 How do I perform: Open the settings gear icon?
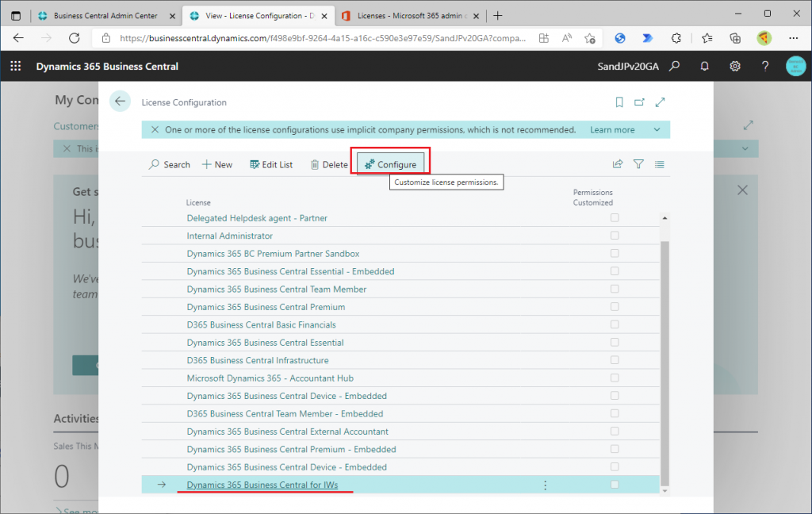(735, 67)
